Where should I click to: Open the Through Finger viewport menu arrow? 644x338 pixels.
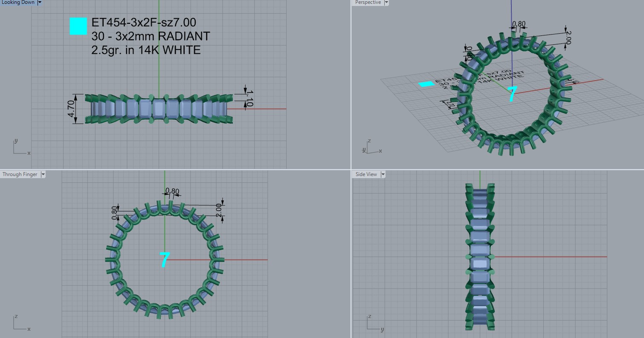point(43,174)
